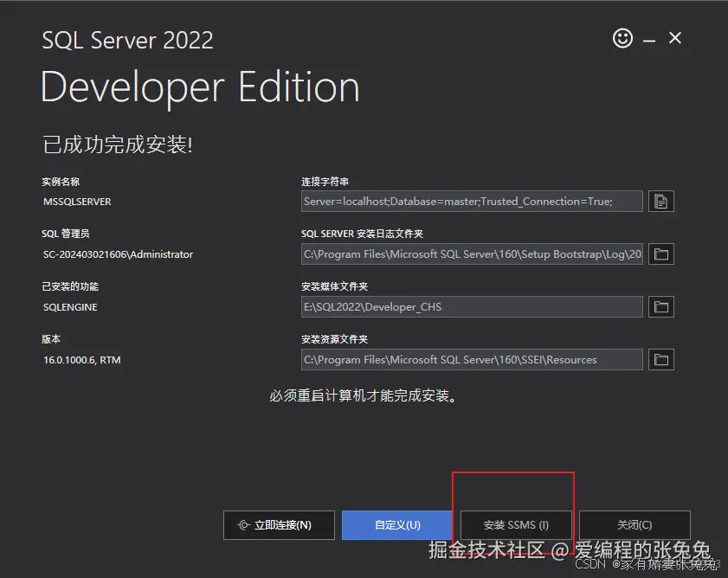Click the 连接字符串 label

pos(325,182)
